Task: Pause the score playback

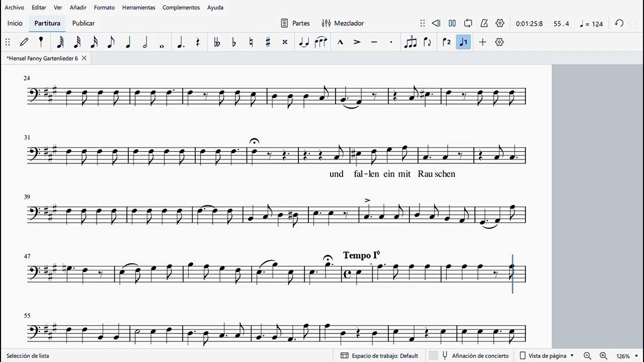Action: 452,23
